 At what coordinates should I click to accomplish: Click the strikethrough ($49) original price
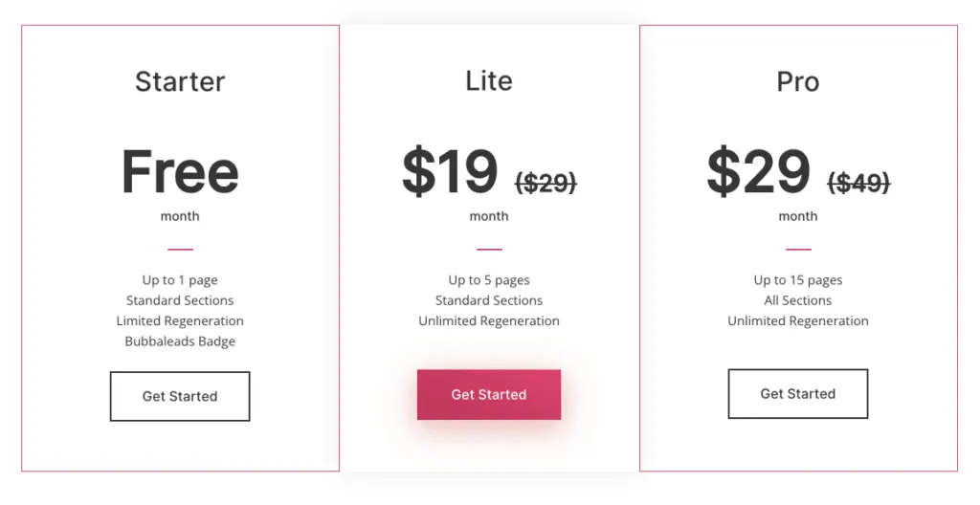858,182
